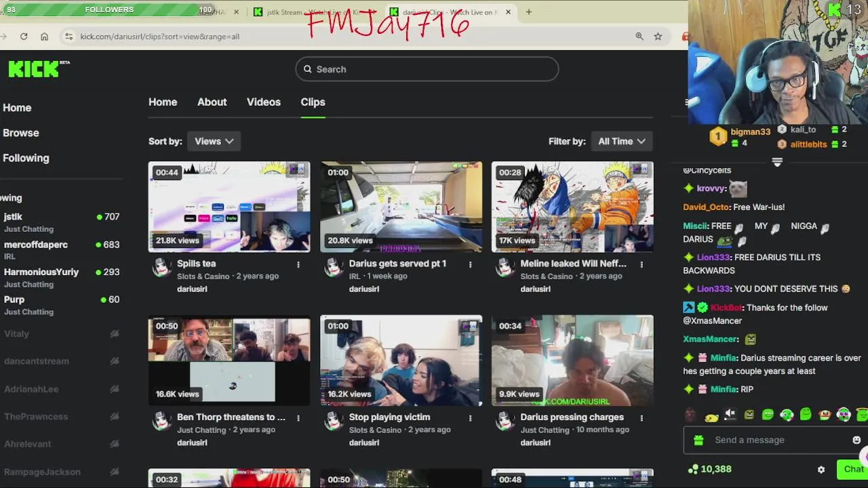Click the 10,388 channel points counter

[x=709, y=469]
